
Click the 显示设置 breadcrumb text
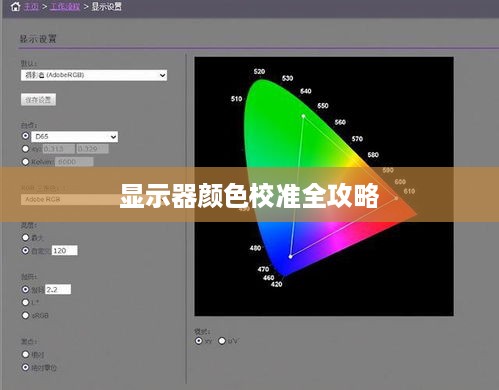pyautogui.click(x=107, y=6)
